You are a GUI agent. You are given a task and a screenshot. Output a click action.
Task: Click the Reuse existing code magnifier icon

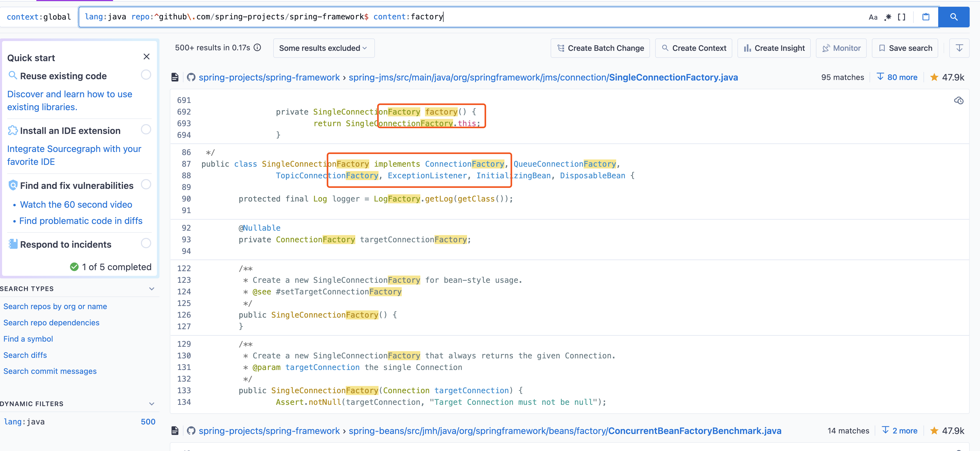coord(13,75)
